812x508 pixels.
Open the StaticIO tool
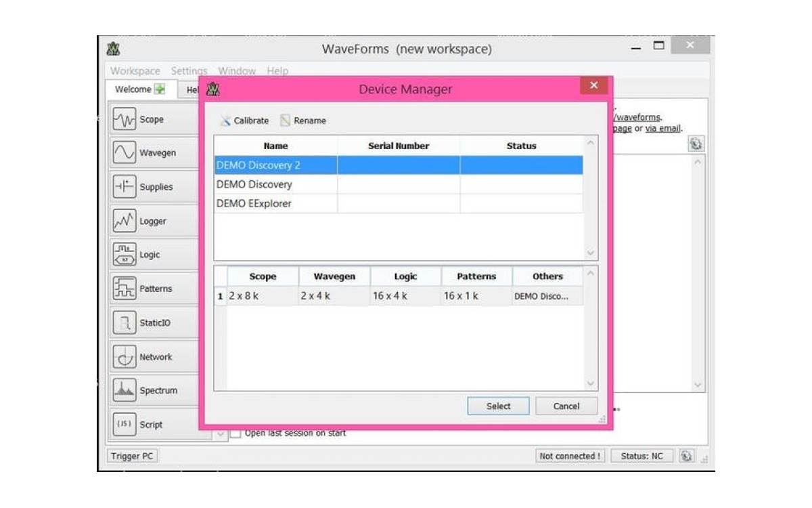pyautogui.click(x=154, y=323)
